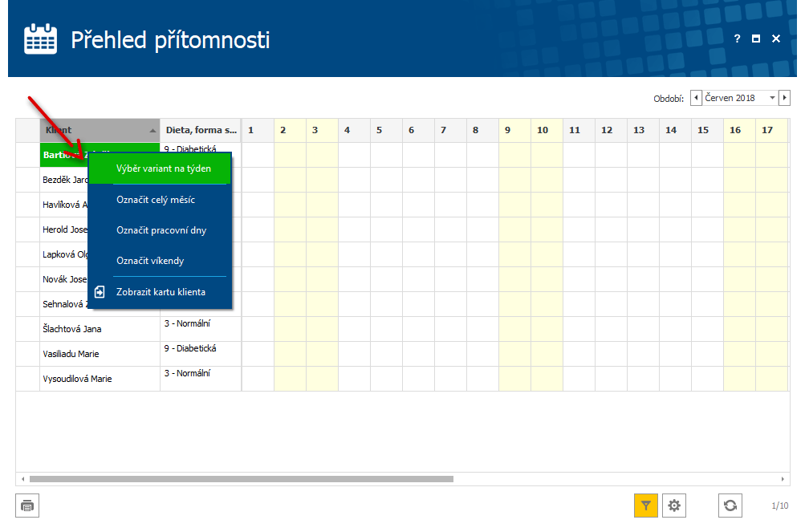Toggle the yellow filter button
805x532 pixels.
pos(646,506)
